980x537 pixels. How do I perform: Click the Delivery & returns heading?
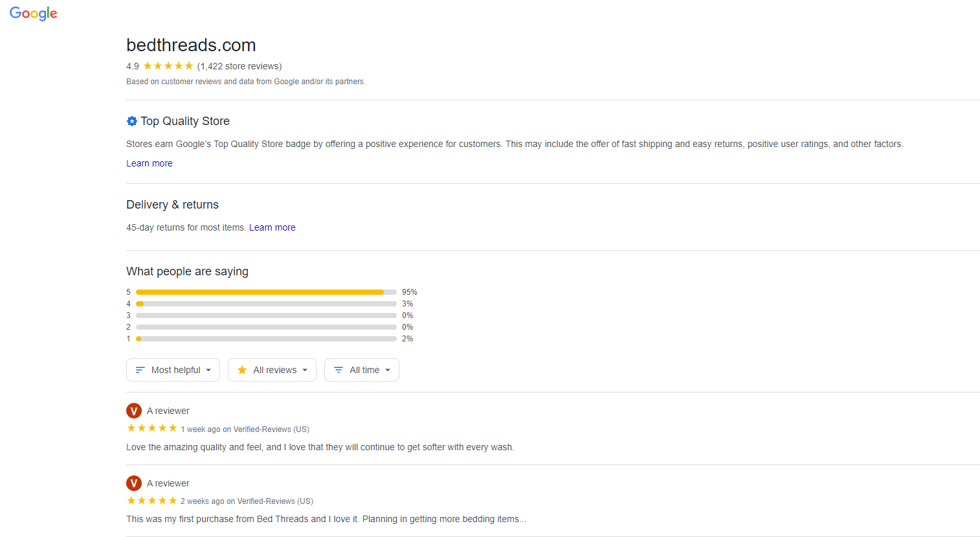click(172, 205)
